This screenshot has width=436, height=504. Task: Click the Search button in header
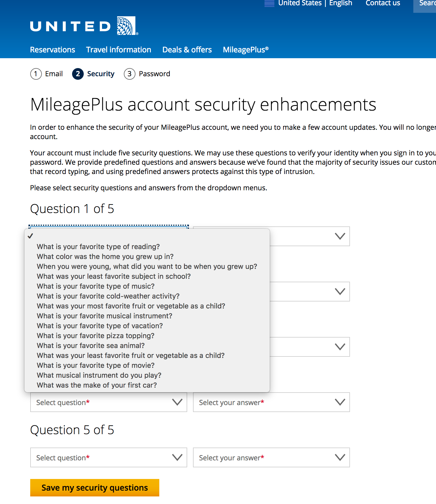425,6
